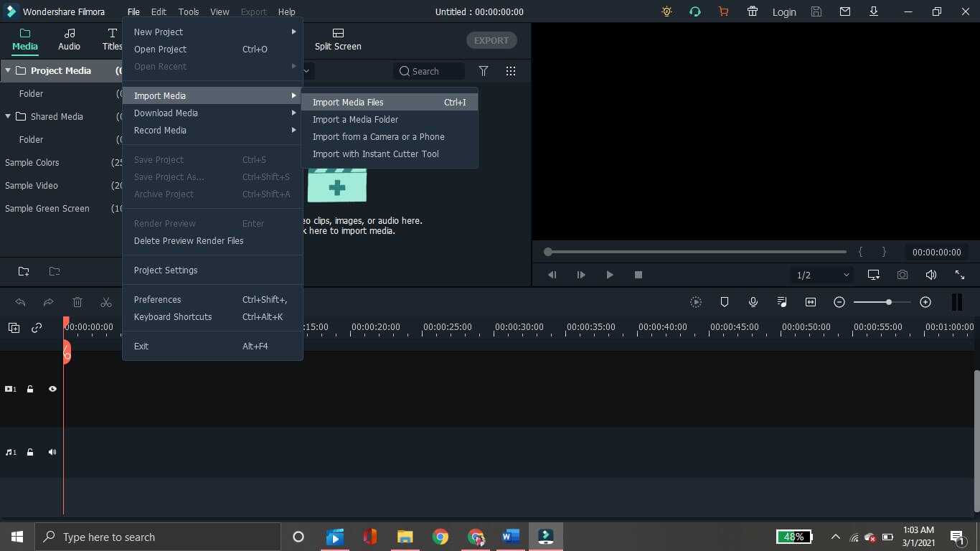This screenshot has height=551, width=980.
Task: Select Import Media Files menu entry
Action: pos(348,102)
